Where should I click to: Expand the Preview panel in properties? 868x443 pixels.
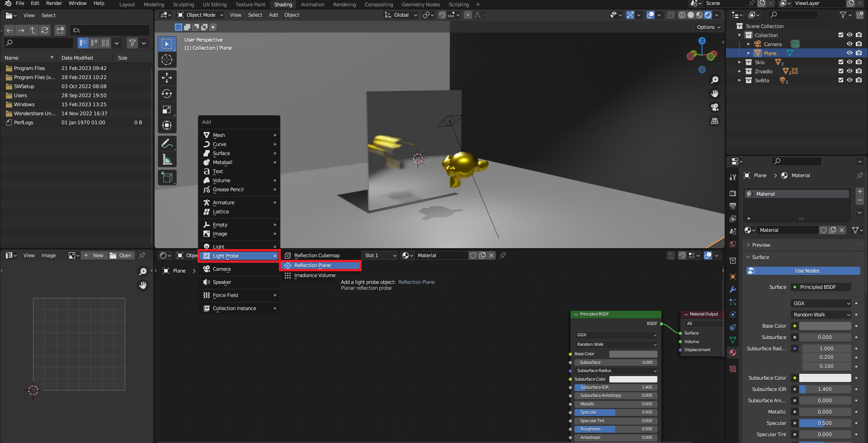click(761, 245)
